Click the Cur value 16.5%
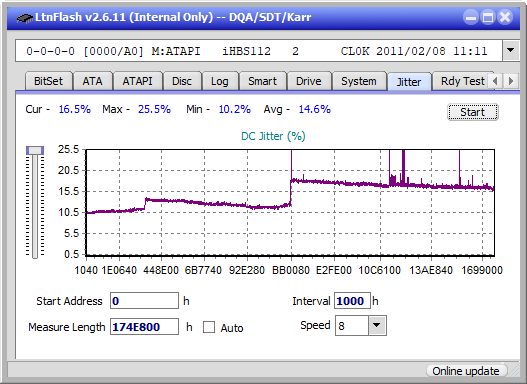This screenshot has width=527, height=384. point(75,109)
